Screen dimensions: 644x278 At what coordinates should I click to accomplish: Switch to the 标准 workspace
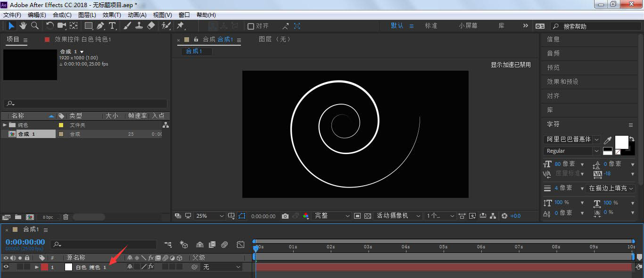click(431, 26)
